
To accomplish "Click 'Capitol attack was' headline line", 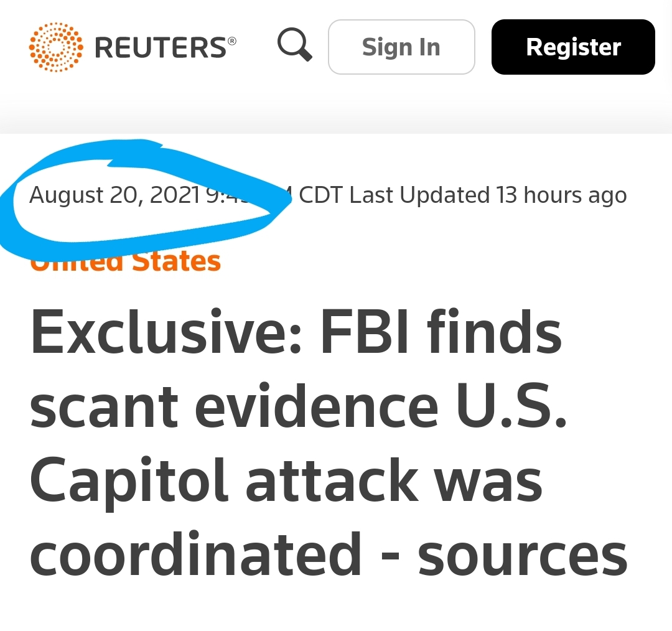I will point(286,482).
